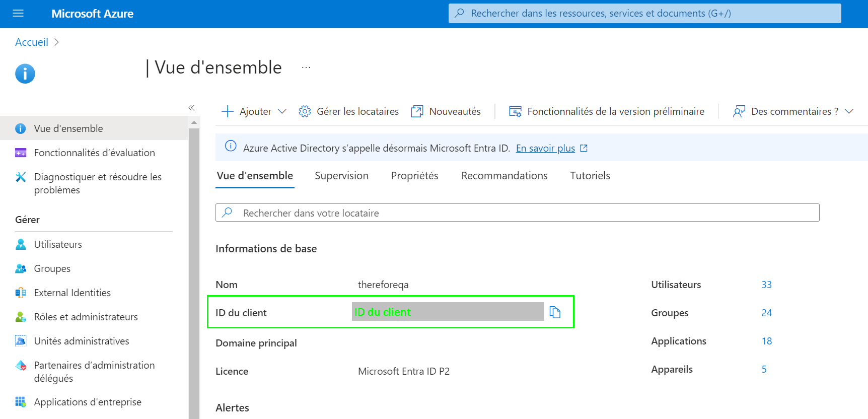Open the more options ellipsis by title
The image size is (868, 419).
coord(306,67)
